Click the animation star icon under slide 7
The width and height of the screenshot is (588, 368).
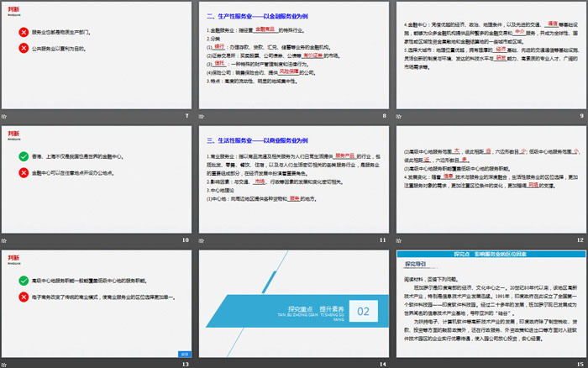pos(4,116)
